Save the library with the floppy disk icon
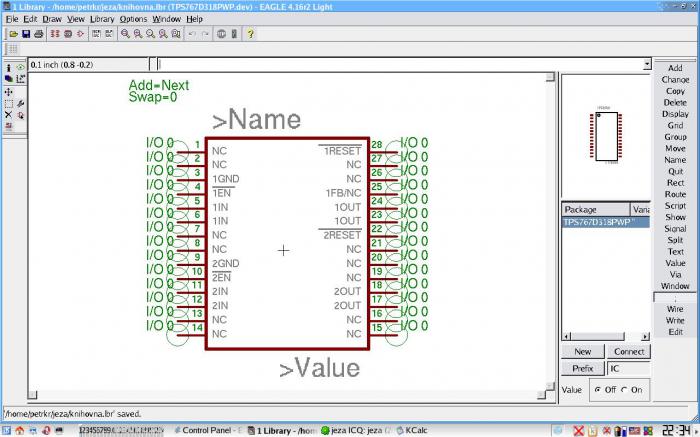700x437 pixels. (26, 34)
